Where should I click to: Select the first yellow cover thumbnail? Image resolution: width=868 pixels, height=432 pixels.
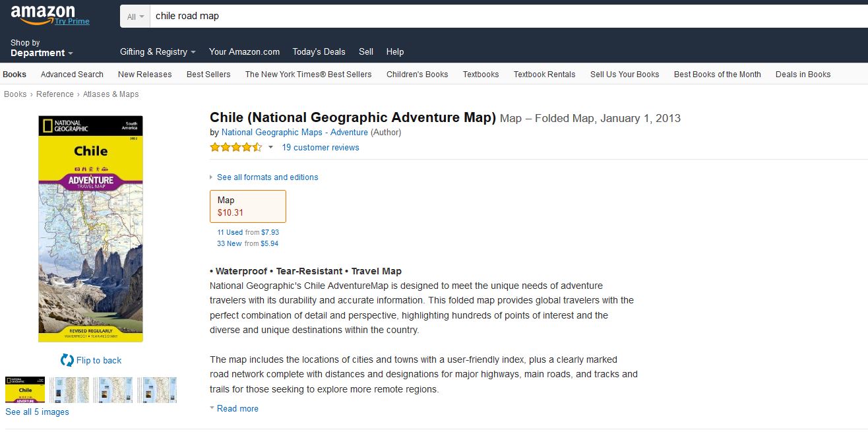[25, 390]
